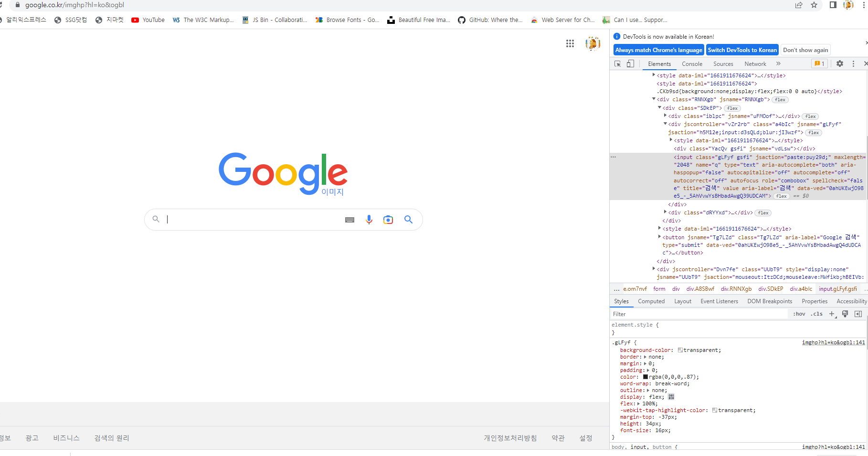Click background-color transparent swatch

pyautogui.click(x=680, y=350)
